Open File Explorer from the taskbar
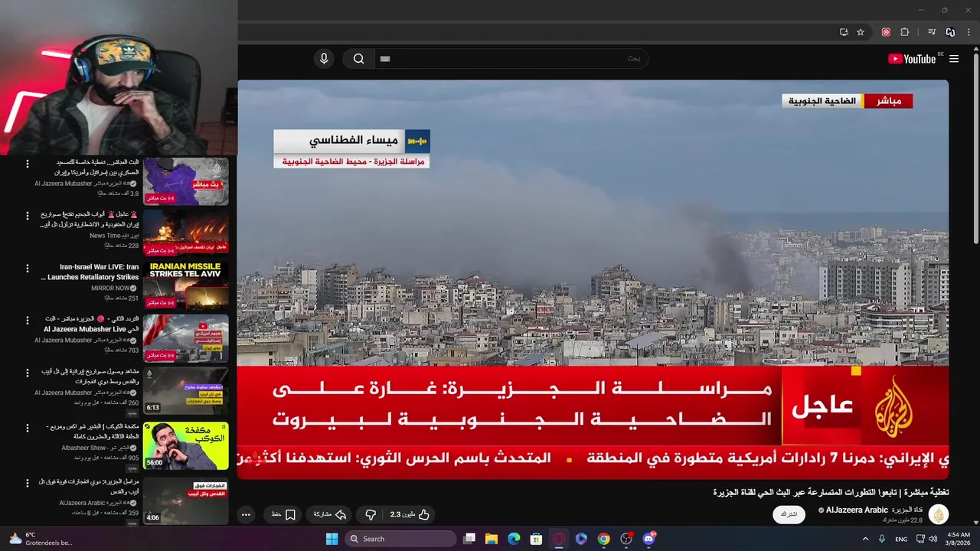This screenshot has width=980, height=551. pyautogui.click(x=492, y=539)
